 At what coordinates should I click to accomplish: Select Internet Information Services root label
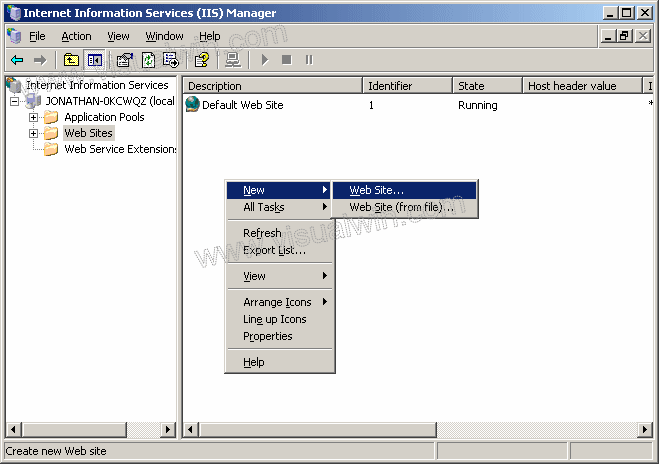coord(97,85)
